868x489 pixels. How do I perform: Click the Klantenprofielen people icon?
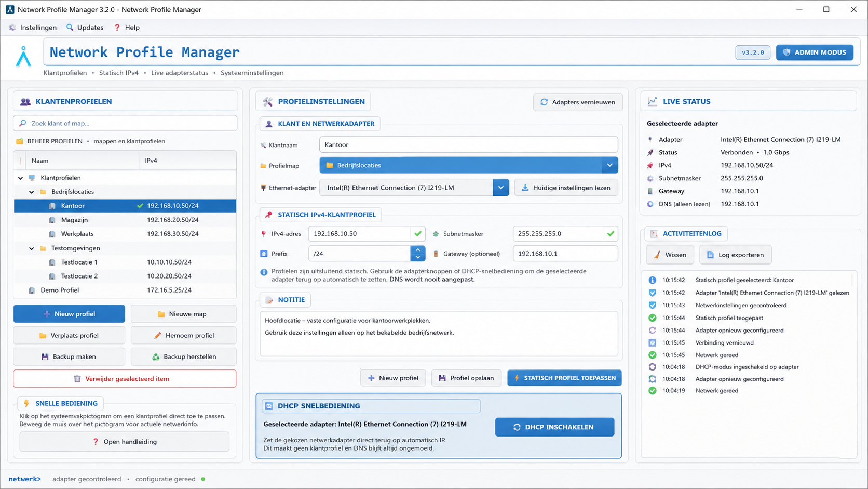[25, 102]
